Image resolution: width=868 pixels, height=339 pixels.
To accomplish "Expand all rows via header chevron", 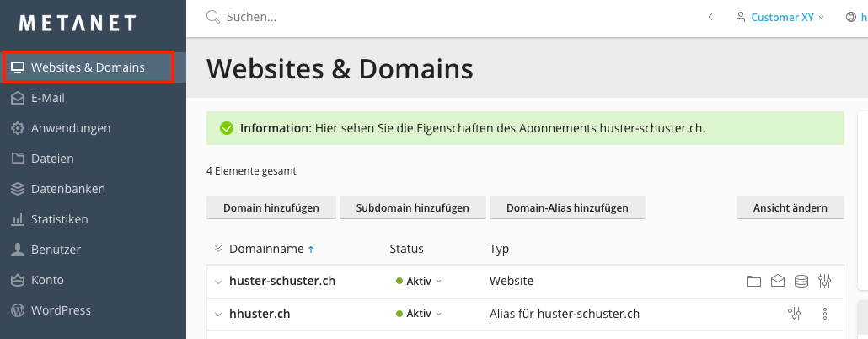I will 218,249.
